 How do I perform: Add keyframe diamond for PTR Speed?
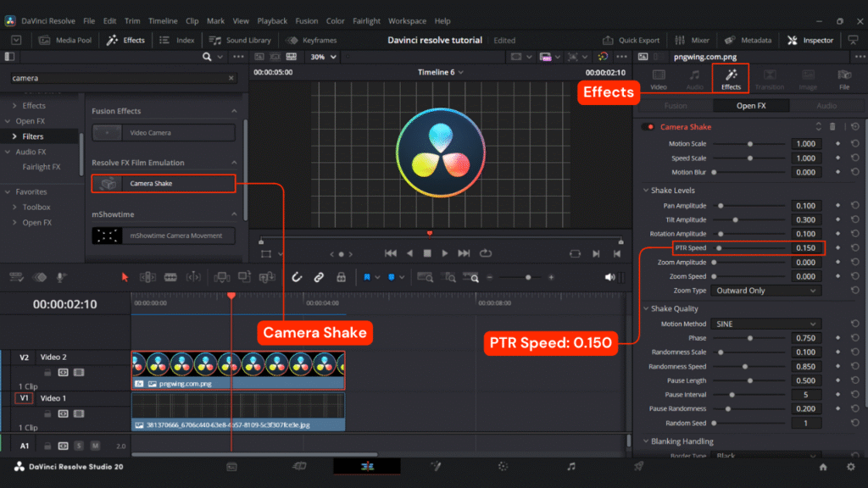[837, 248]
